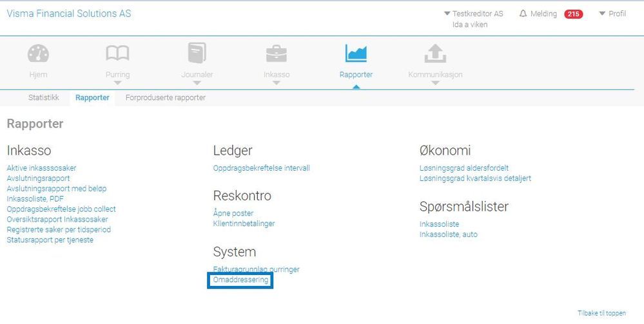Open Løsningsgrad aldersfordelt report

464,168
